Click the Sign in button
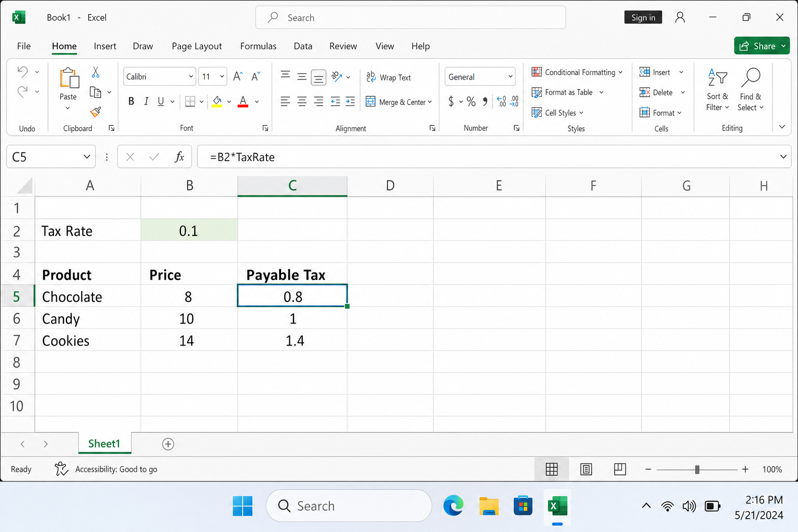This screenshot has width=798, height=532. point(643,17)
